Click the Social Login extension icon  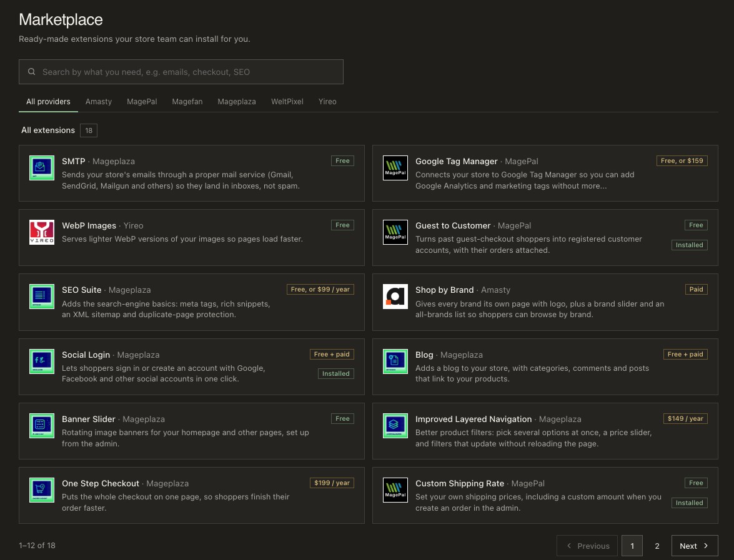[42, 361]
